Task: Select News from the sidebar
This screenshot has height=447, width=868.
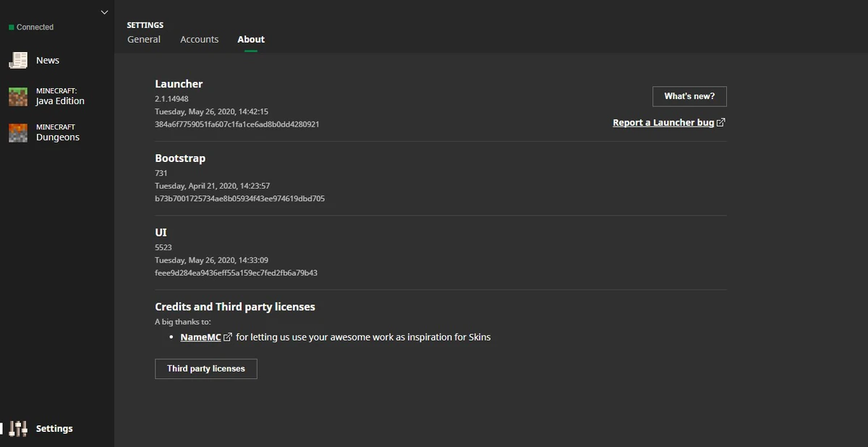Action: click(x=47, y=60)
